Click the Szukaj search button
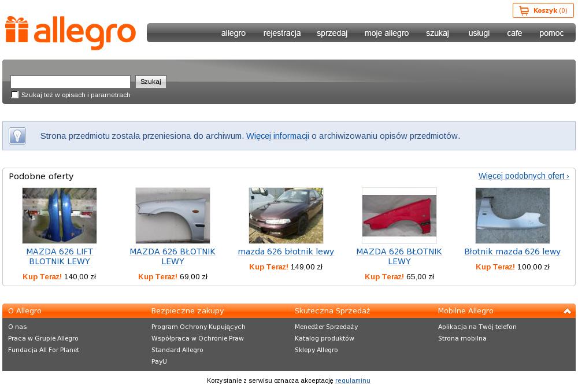The height and width of the screenshot is (392, 578). [x=151, y=82]
